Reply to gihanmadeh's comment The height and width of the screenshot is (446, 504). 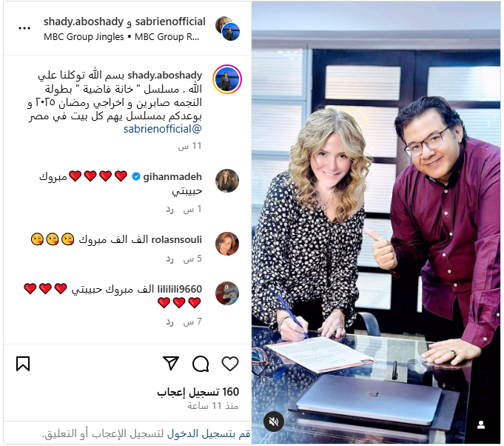[x=169, y=210]
